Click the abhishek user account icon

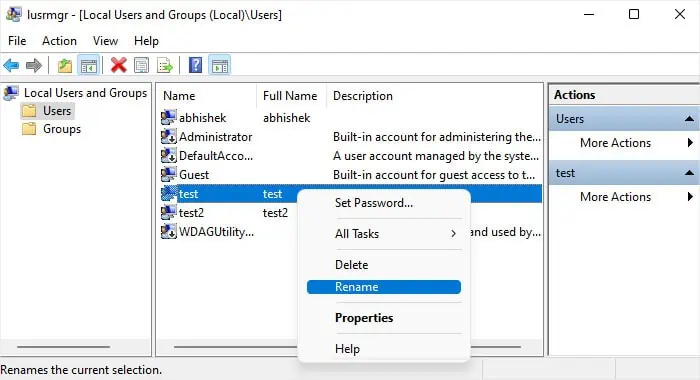coord(169,117)
